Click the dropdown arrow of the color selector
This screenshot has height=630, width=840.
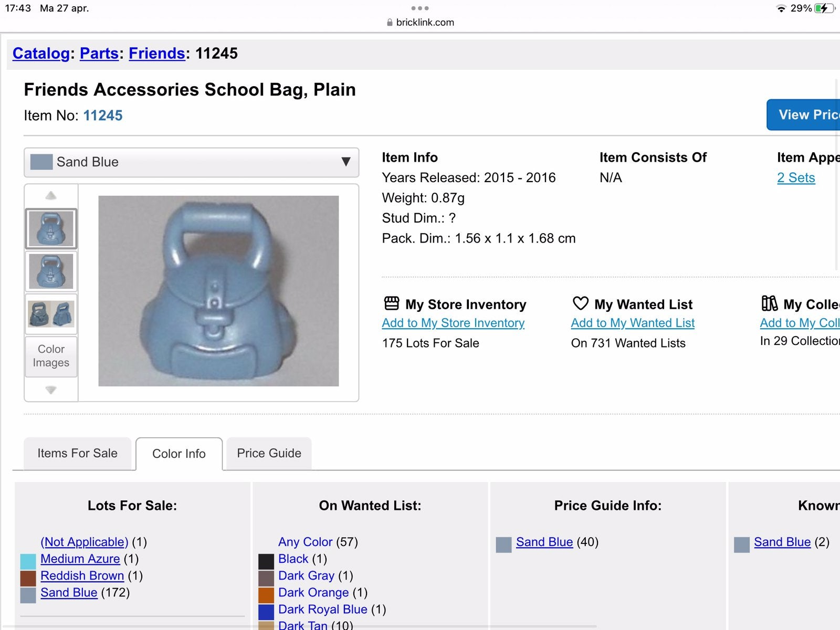[345, 162]
